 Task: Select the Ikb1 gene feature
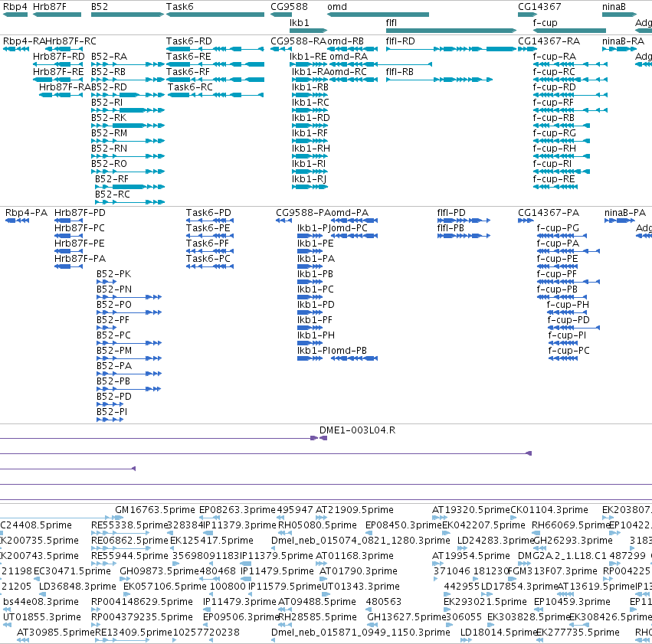tap(309, 31)
